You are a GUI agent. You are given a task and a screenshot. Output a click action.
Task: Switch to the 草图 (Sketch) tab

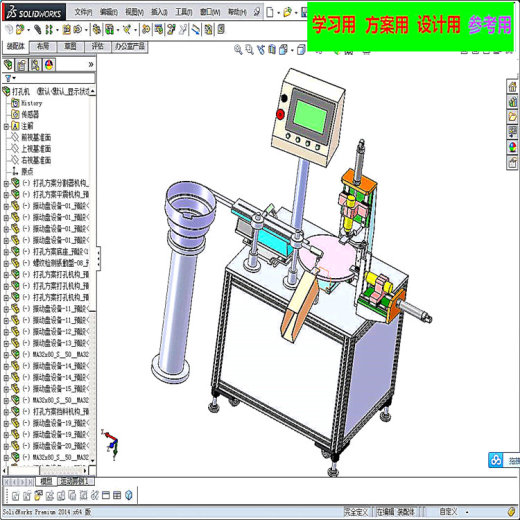pos(70,46)
